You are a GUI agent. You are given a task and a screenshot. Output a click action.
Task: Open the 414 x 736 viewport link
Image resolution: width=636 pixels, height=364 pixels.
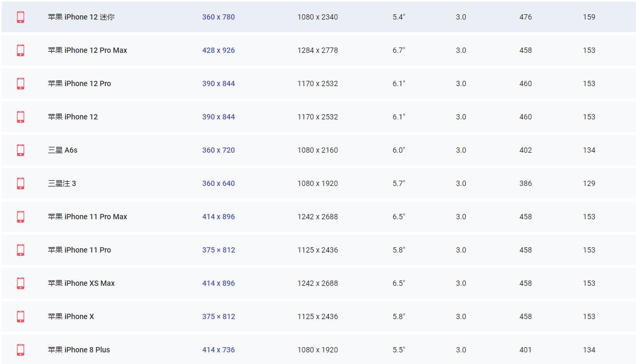tap(218, 350)
